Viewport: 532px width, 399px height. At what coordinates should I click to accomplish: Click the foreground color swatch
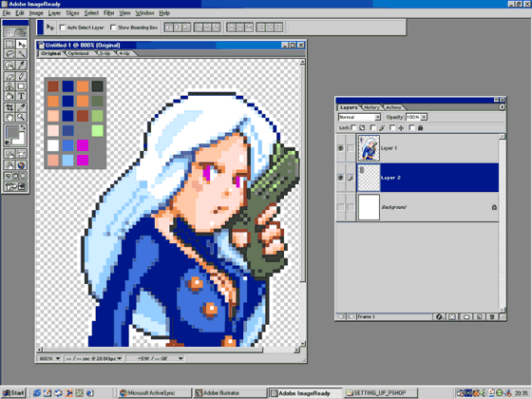12,132
